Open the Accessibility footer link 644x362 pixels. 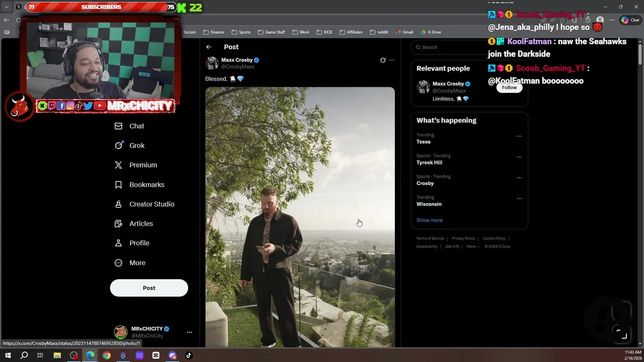click(x=427, y=246)
